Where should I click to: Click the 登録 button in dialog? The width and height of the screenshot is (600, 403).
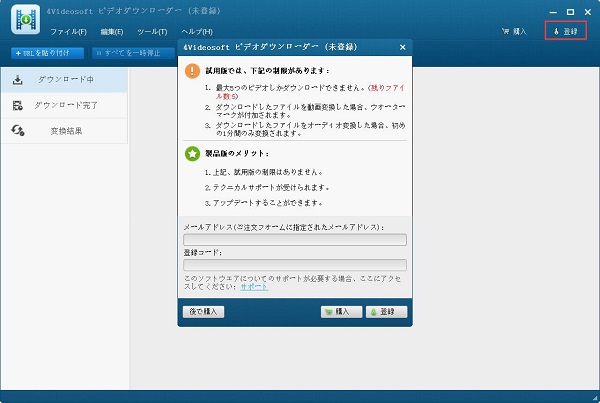coord(386,312)
